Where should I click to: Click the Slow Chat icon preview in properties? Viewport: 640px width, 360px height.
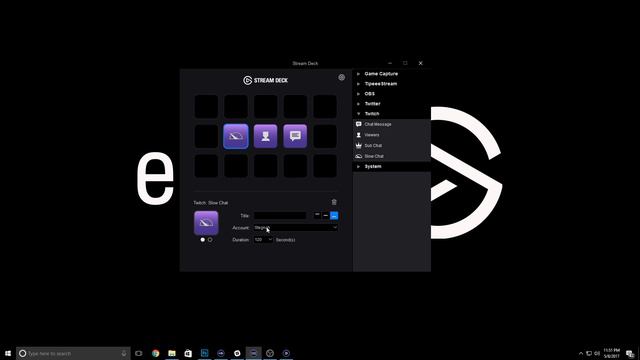(206, 223)
